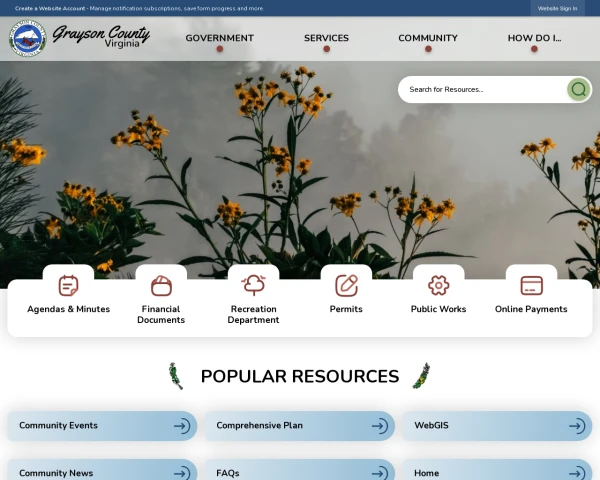Open the How Do I... menu
The width and height of the screenshot is (600, 480).
(x=534, y=38)
